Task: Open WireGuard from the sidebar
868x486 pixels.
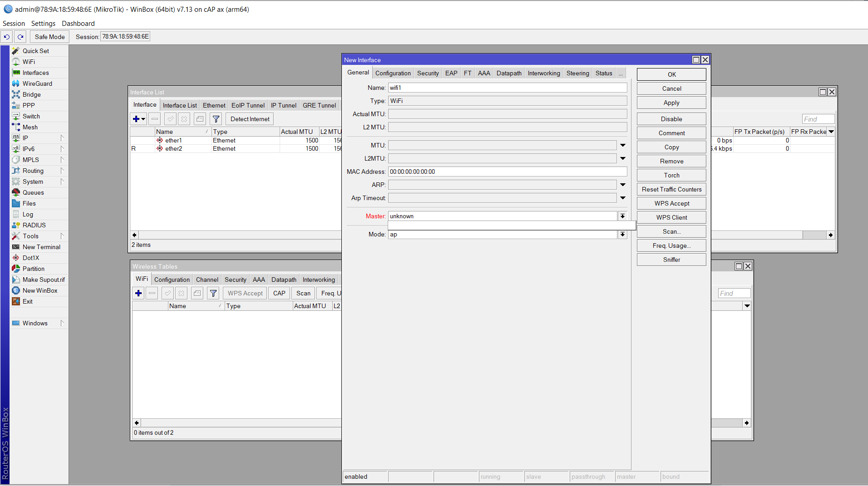Action: [x=37, y=83]
